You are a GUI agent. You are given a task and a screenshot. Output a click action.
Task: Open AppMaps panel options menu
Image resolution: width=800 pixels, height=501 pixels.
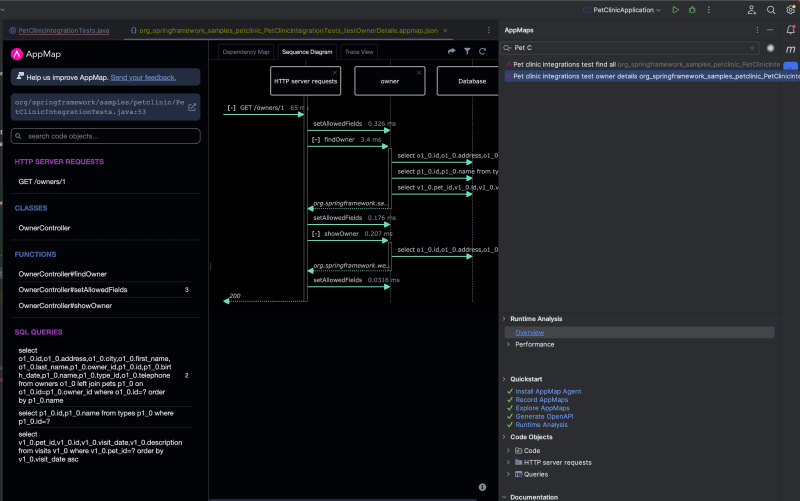(757, 30)
